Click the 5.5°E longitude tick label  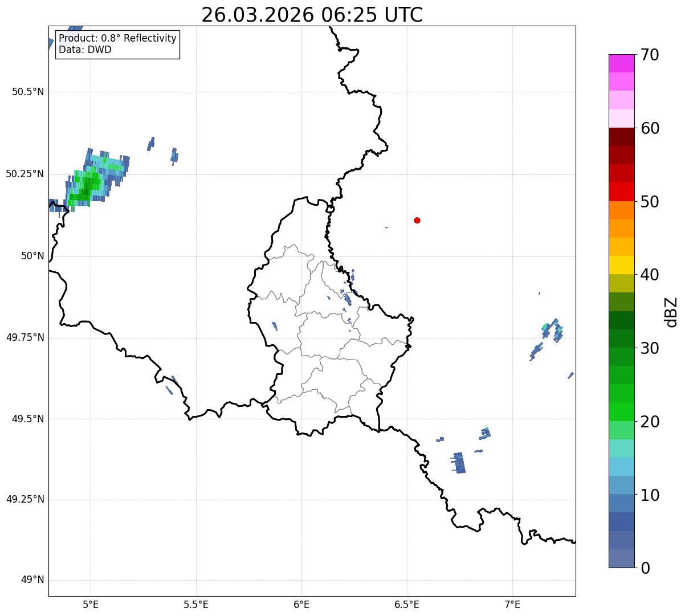coord(197,605)
